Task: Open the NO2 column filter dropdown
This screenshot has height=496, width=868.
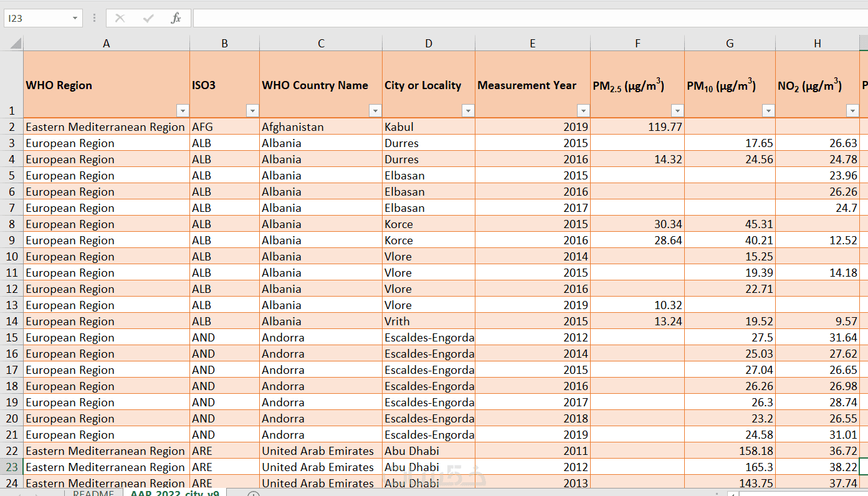Action: (x=852, y=111)
